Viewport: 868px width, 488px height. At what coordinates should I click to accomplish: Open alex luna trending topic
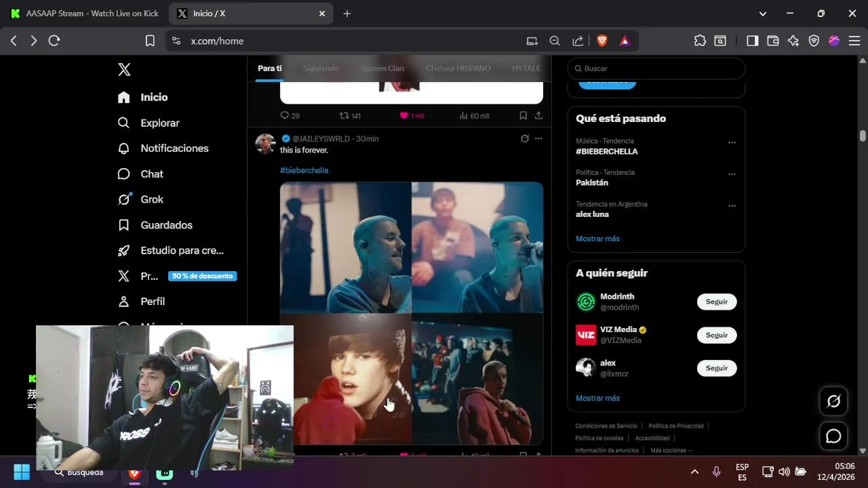click(592, 214)
